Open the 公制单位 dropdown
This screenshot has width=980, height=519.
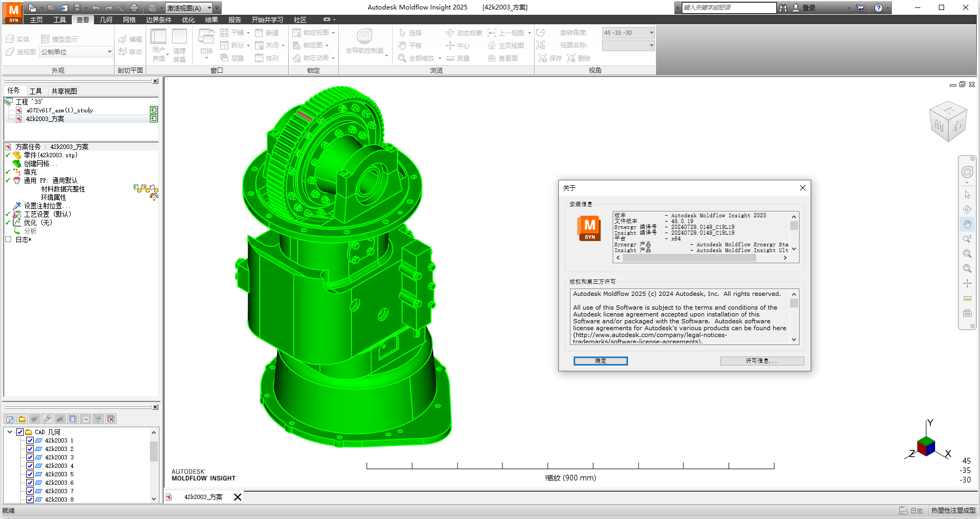click(109, 52)
